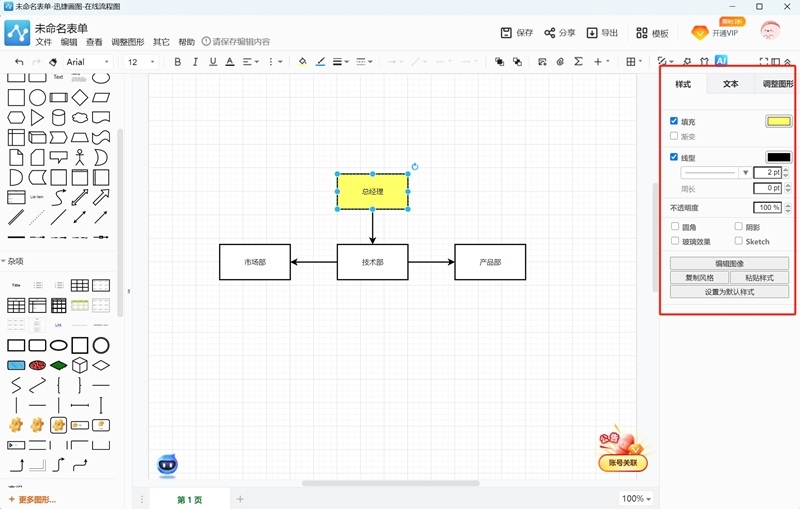Click the undo arrow in the toolbar
The width and height of the screenshot is (800, 509).
pyautogui.click(x=19, y=62)
